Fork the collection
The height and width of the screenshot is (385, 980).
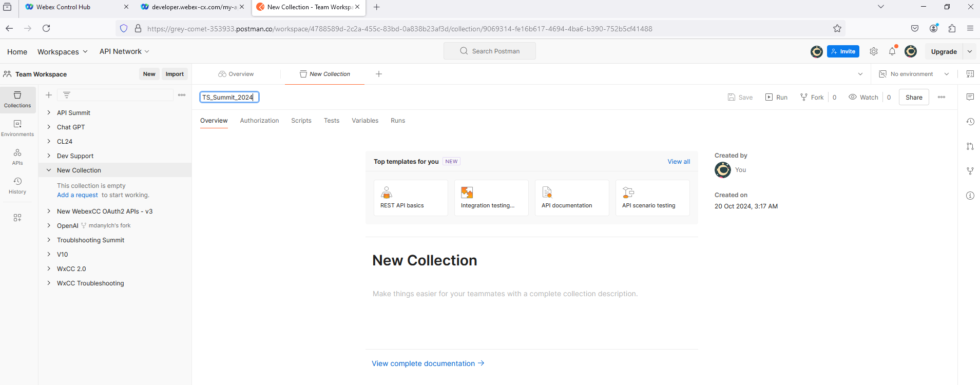point(812,97)
